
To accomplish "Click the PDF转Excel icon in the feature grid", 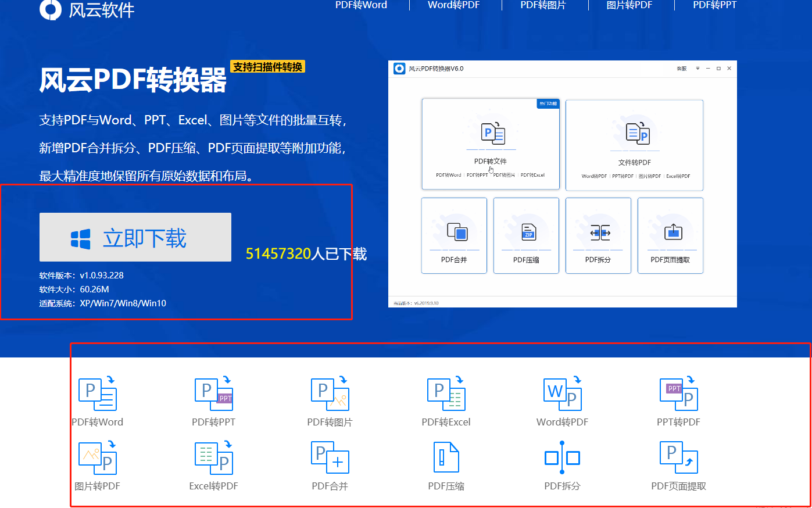I will coord(446,393).
